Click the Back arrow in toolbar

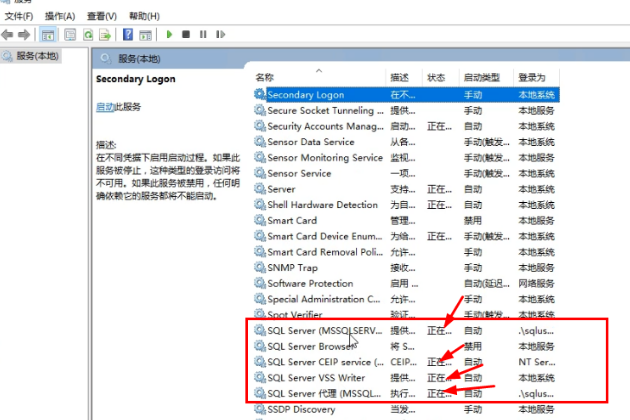[x=8, y=34]
